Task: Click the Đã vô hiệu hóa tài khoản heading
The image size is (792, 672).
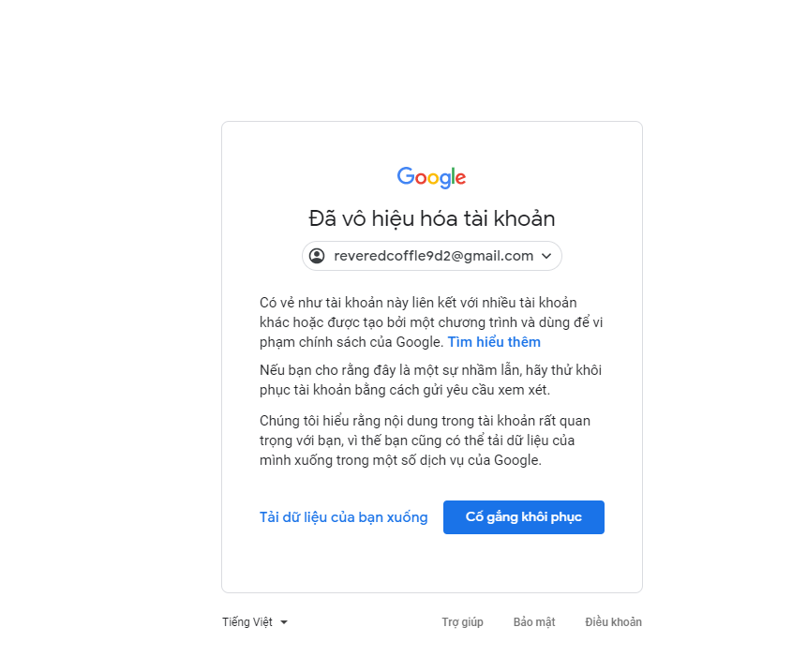Action: click(431, 218)
